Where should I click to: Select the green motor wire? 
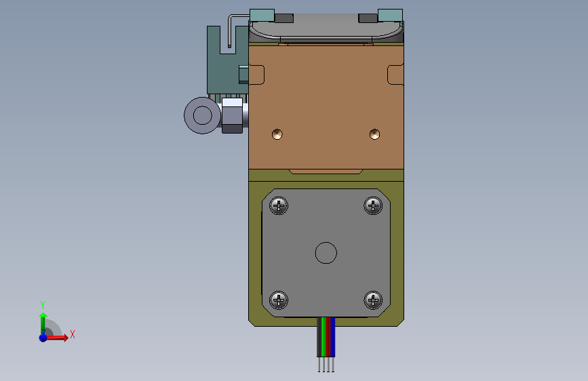(324, 337)
